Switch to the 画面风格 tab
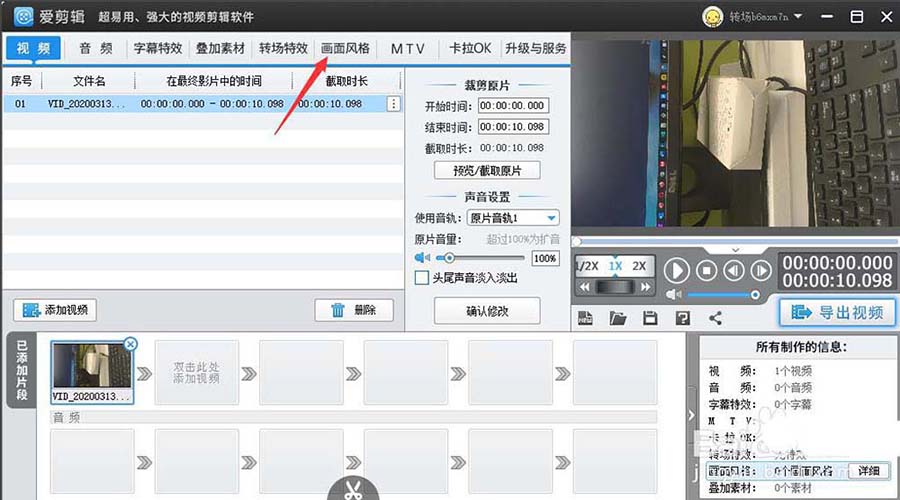Image resolution: width=900 pixels, height=500 pixels. tap(344, 48)
